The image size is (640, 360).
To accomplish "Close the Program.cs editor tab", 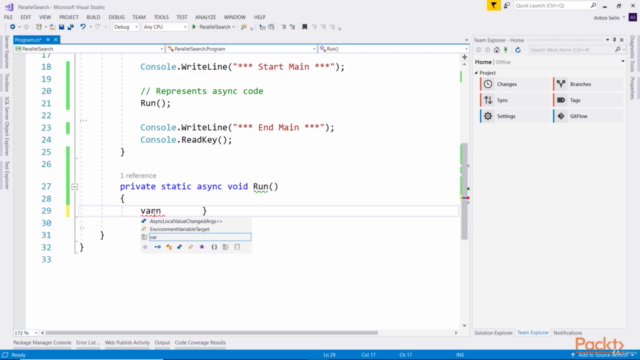I will [56, 40].
